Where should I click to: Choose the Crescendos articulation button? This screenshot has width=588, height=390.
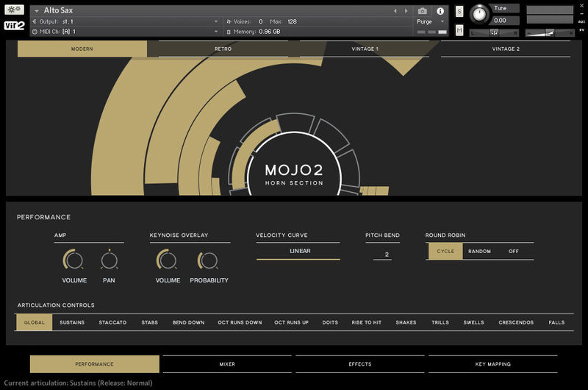pos(516,322)
